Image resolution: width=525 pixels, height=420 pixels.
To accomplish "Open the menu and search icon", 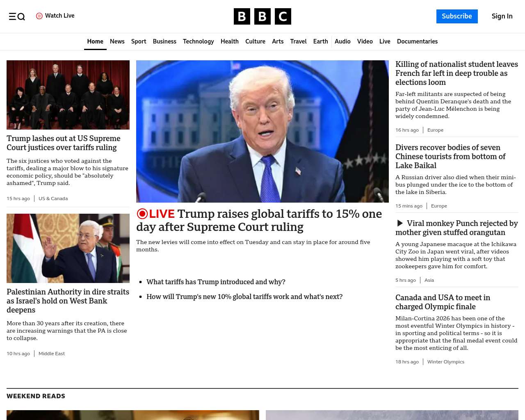I will coord(17,16).
